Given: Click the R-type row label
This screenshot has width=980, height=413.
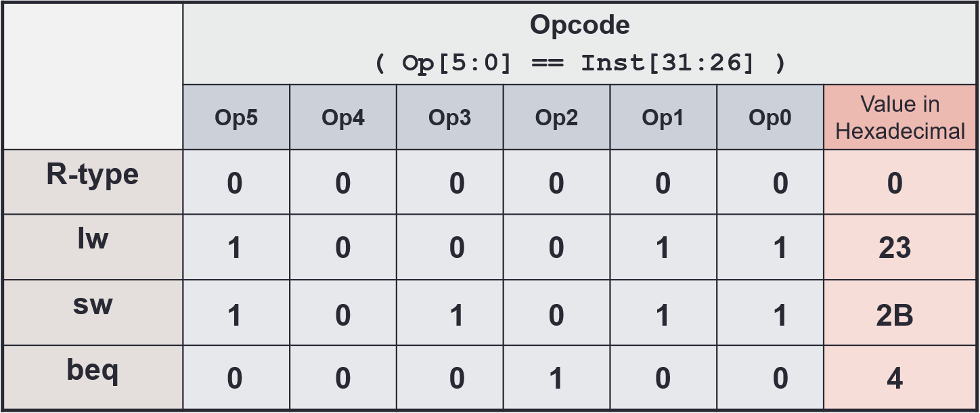Looking at the screenshot, I should pyautogui.click(x=92, y=175).
